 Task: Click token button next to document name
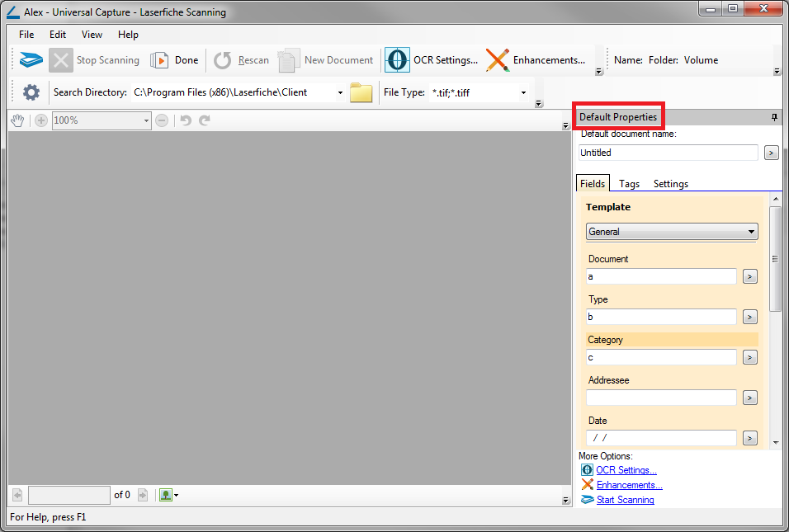click(x=771, y=153)
